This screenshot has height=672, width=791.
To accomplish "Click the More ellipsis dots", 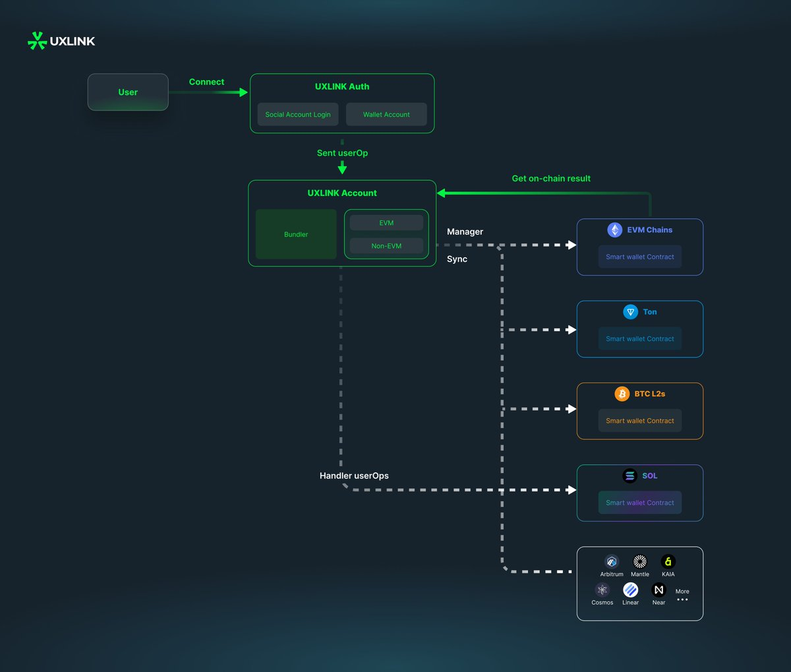I will 682,599.
